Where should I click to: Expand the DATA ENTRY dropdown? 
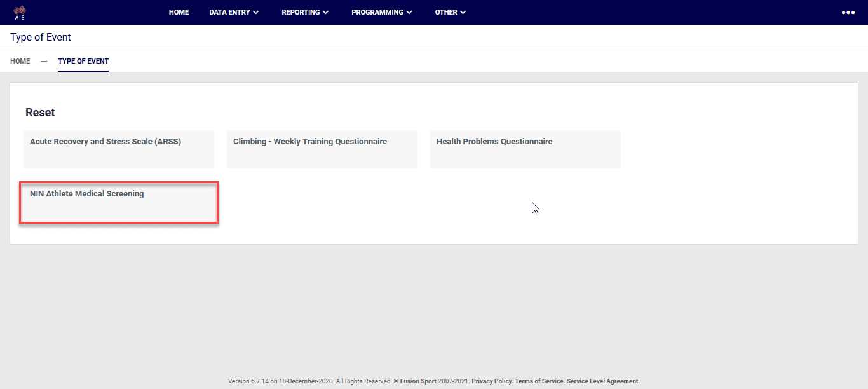pyautogui.click(x=233, y=11)
